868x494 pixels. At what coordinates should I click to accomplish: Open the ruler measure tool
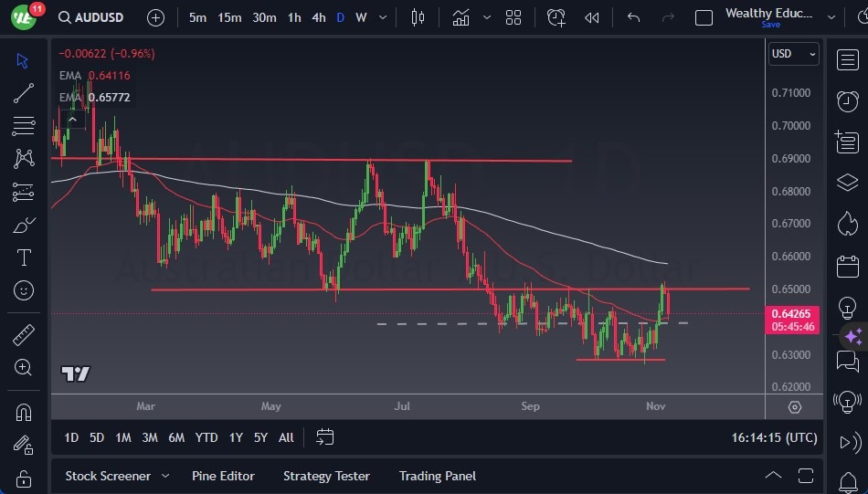pyautogui.click(x=24, y=335)
